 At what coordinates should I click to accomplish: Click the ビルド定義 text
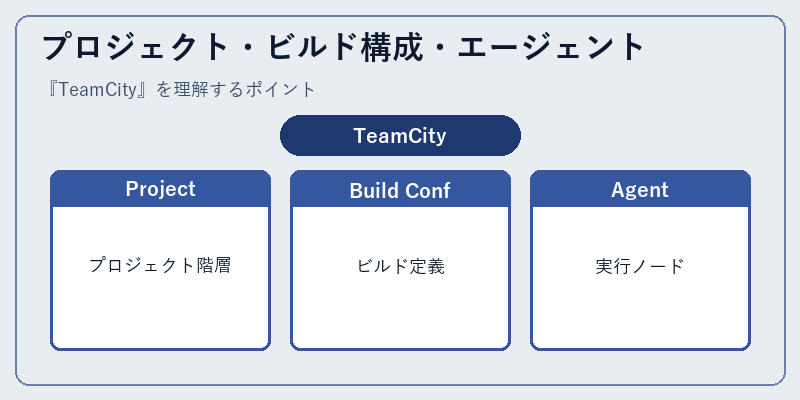pyautogui.click(x=401, y=266)
